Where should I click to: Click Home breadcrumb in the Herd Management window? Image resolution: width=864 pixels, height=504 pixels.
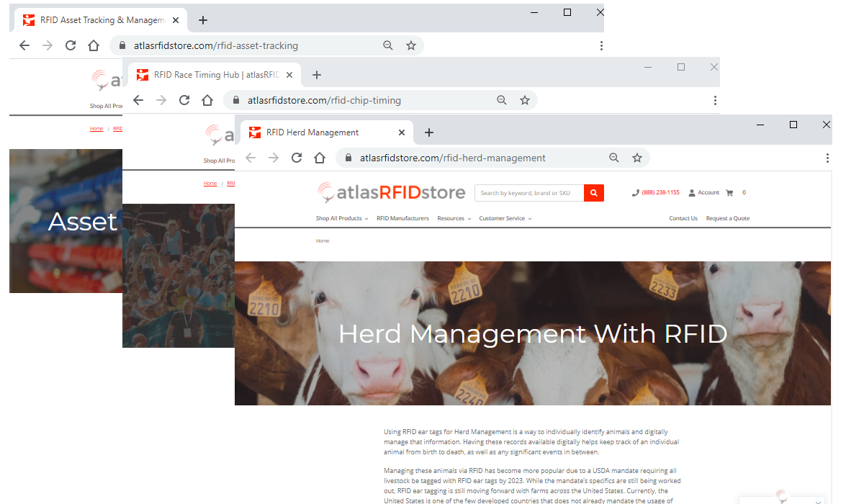point(323,240)
